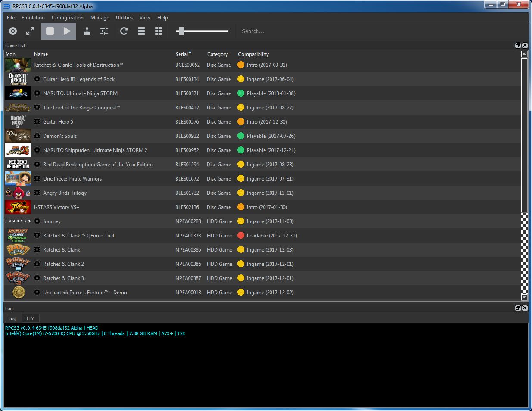532x411 pixels.
Task: Click the gear icon beside Angry Birds Trilogy
Action: point(37,193)
